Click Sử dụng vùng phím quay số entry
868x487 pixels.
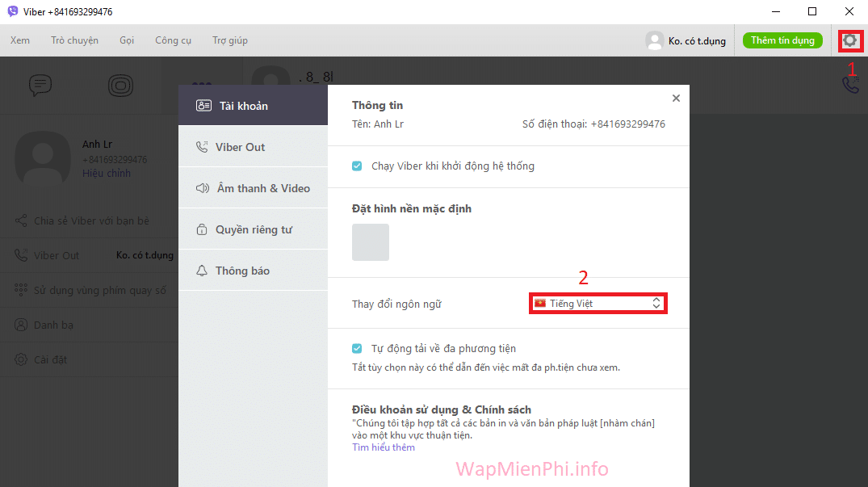(99, 290)
